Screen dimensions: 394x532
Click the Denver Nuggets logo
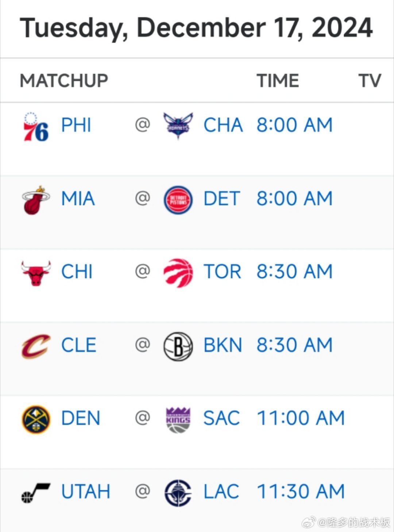coord(36,419)
